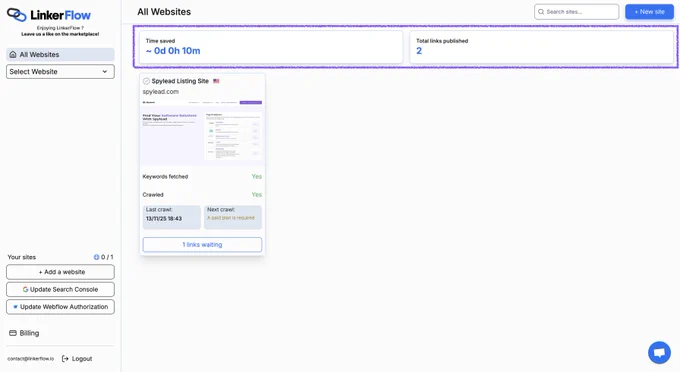Click the Spylead check circle icon
Viewport: 680px width, 372px height.
146,81
